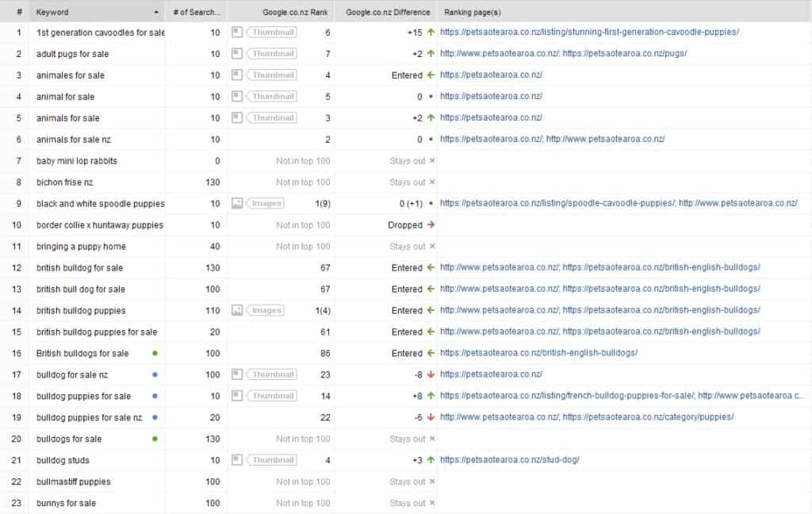Screen dimensions: 812x514
Task: Click blue dot next to 'bulldog for sale nz'
Action: 155,374
